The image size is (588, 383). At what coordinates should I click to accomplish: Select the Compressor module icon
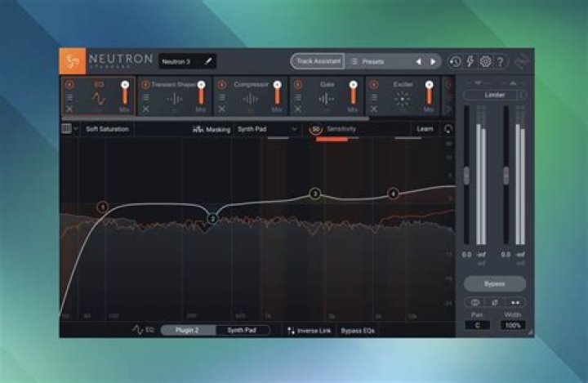click(250, 99)
